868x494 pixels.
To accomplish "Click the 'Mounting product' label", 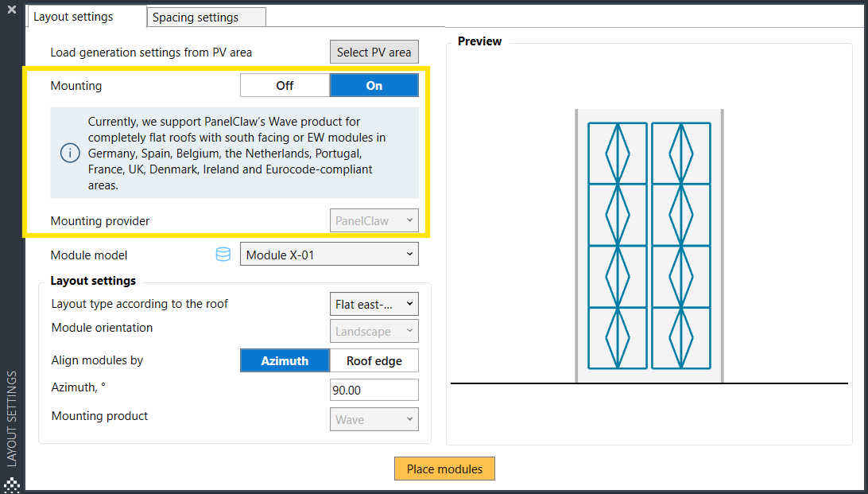I will click(99, 416).
